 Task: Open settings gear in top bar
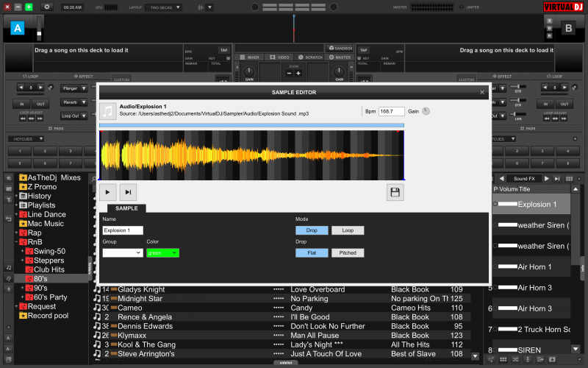[47, 7]
